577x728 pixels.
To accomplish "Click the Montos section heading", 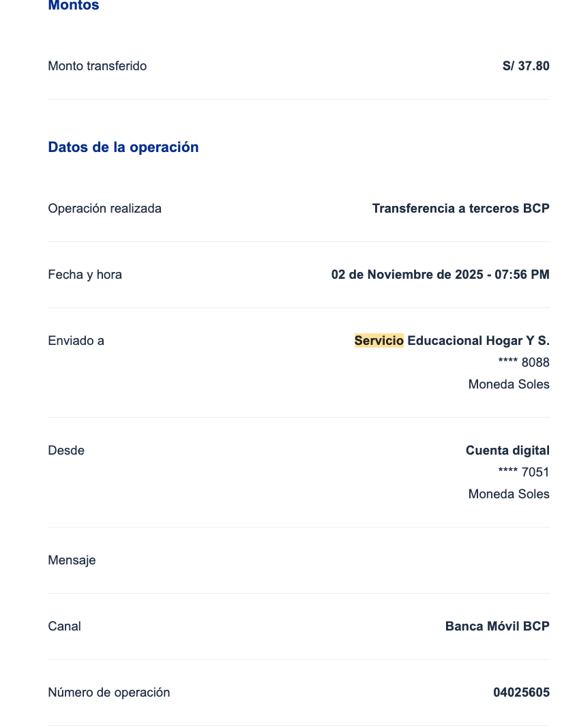I will [74, 5].
